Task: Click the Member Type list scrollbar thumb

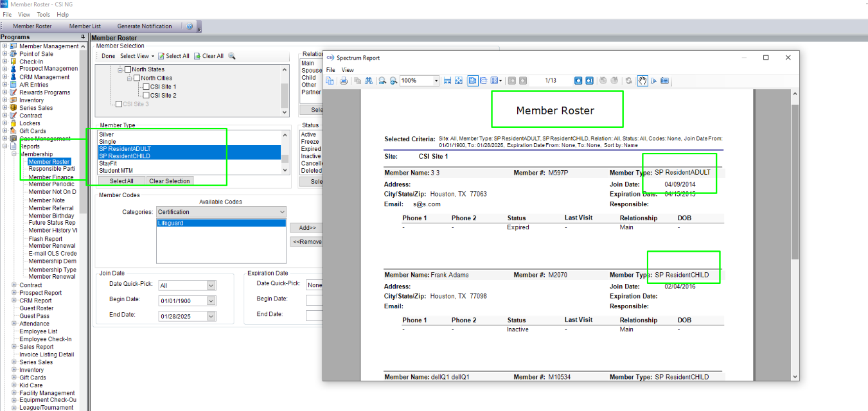Action: pyautogui.click(x=285, y=159)
